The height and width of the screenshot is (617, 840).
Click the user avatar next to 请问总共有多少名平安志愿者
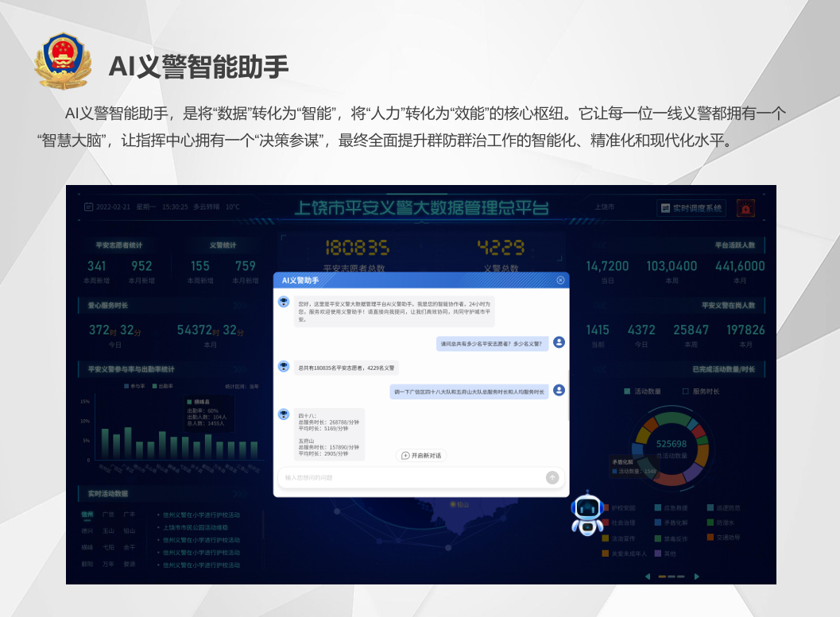[559, 342]
